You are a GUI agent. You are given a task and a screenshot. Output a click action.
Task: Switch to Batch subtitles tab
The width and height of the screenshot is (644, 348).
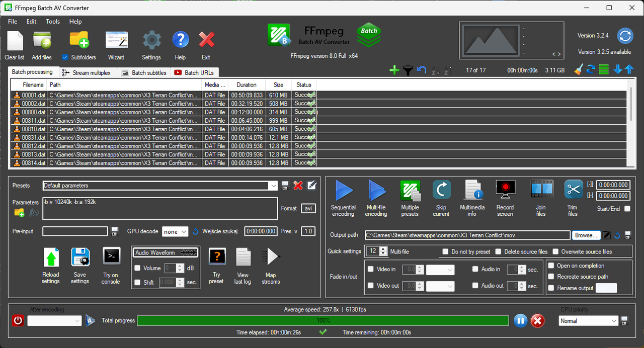(144, 73)
